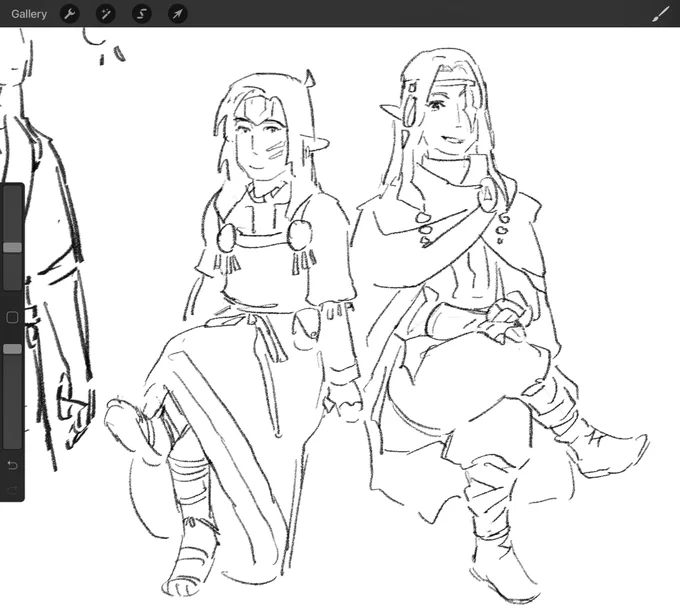Screen dimensions: 680x606
Task: Activate the Selection tool
Action: (142, 14)
